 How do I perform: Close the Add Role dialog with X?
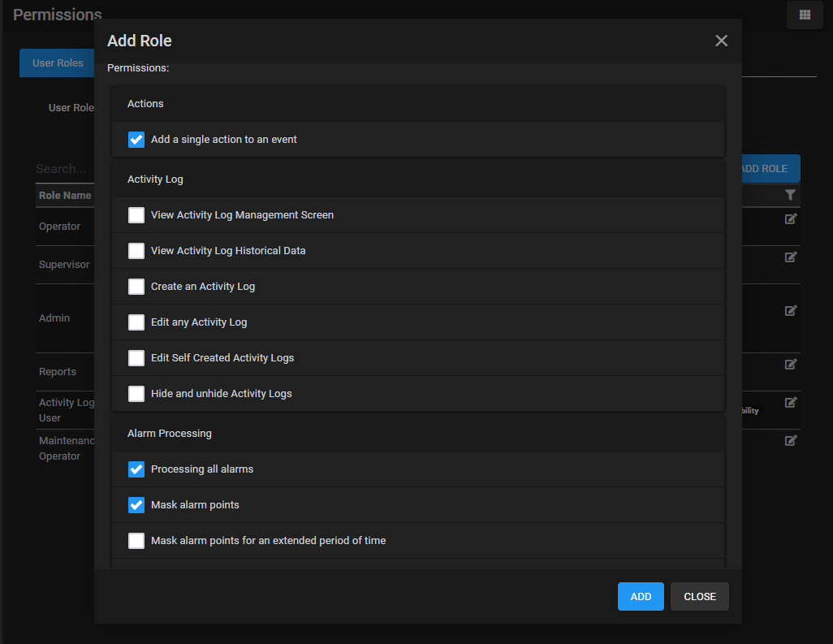coord(721,41)
